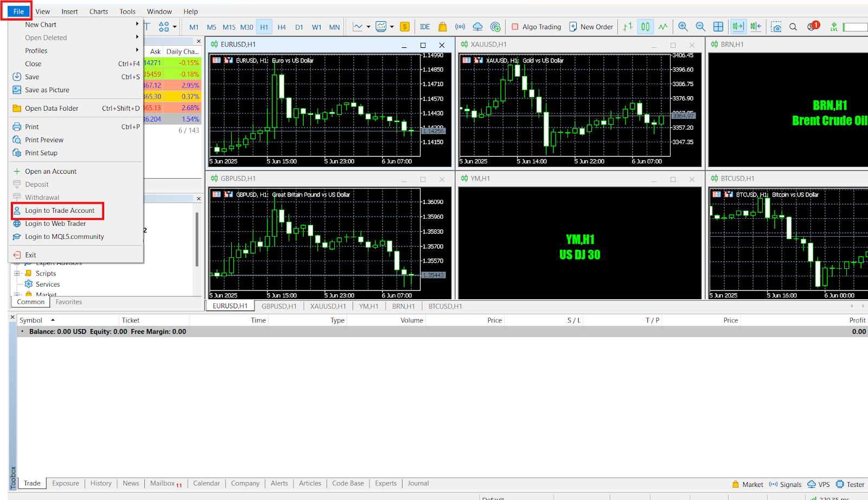Click the objects shapes toolbar icon

(x=164, y=27)
